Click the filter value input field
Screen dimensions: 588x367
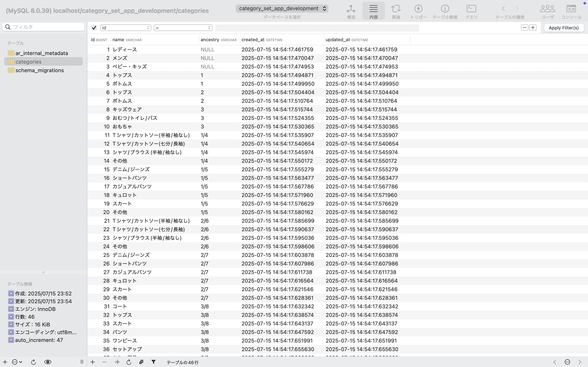(317, 28)
